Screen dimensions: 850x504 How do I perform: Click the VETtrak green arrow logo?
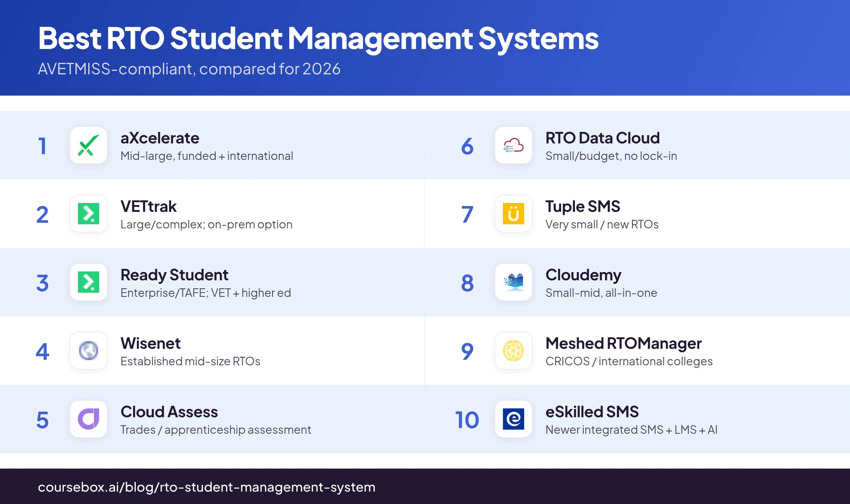pyautogui.click(x=88, y=214)
